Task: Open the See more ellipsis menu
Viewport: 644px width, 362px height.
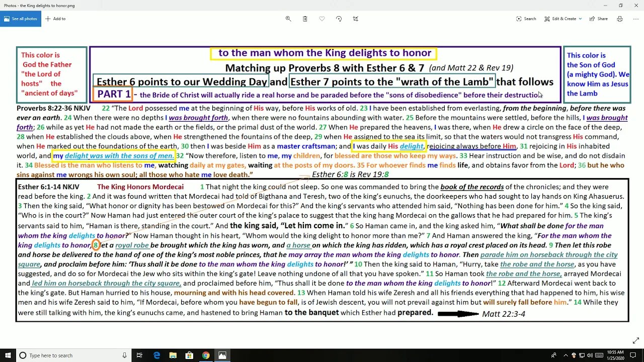Action: pos(635,19)
